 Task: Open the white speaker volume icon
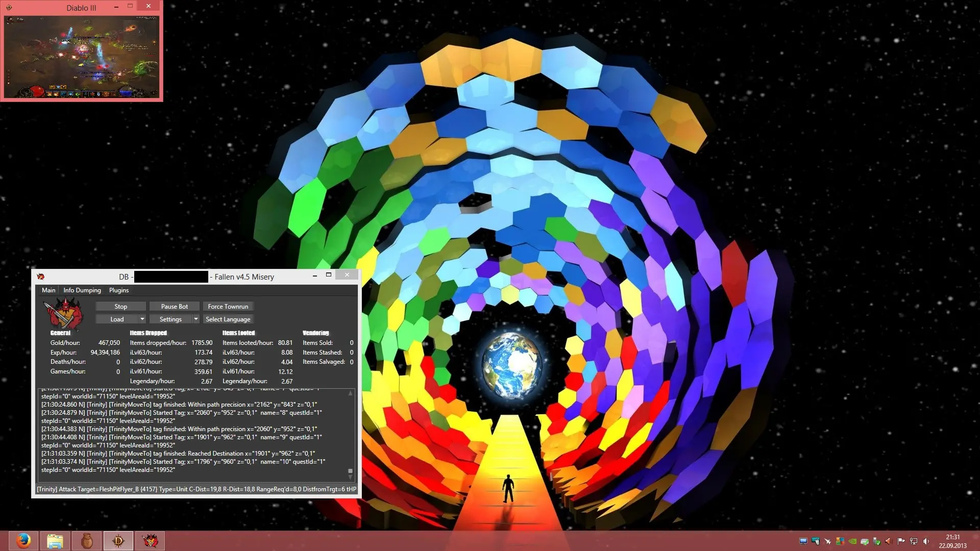tap(926, 541)
